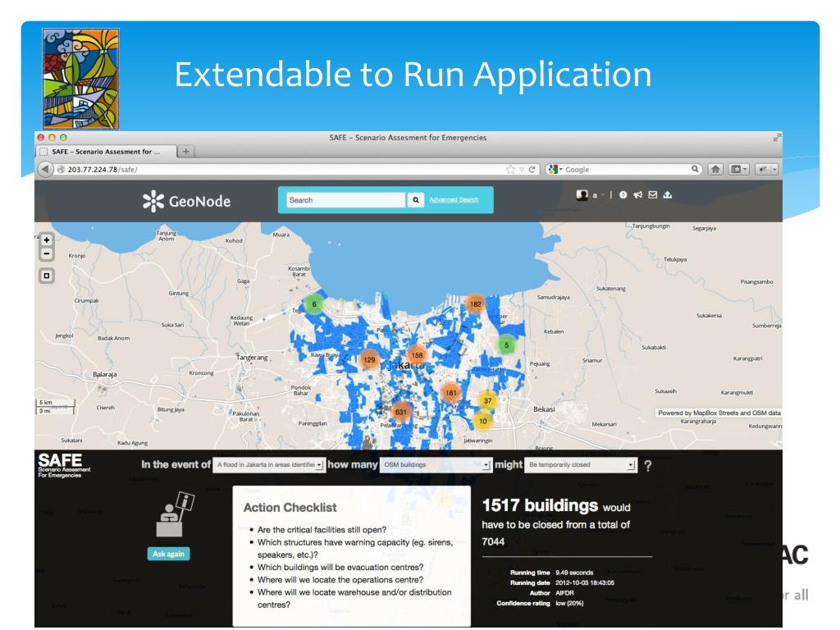The image size is (840, 630).
Task: Click the 'Powered by MapBox Streets and OSM data' attribution
Action: click(x=719, y=413)
